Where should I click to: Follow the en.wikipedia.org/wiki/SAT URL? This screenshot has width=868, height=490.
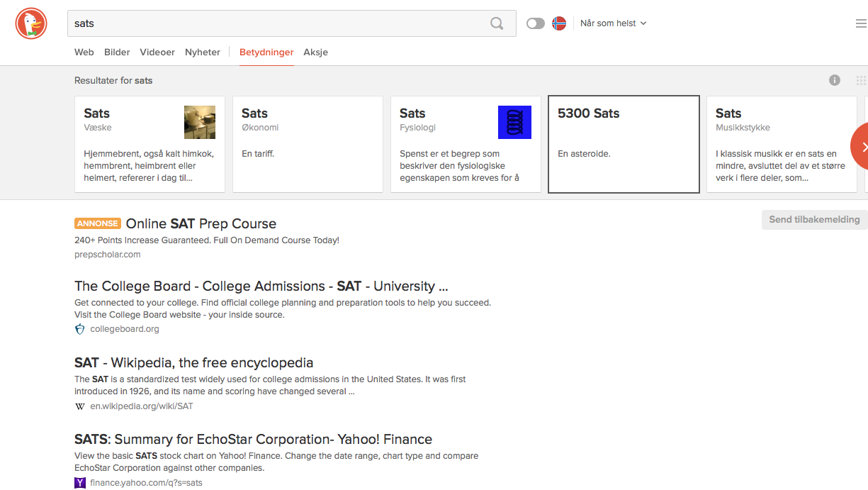click(142, 406)
